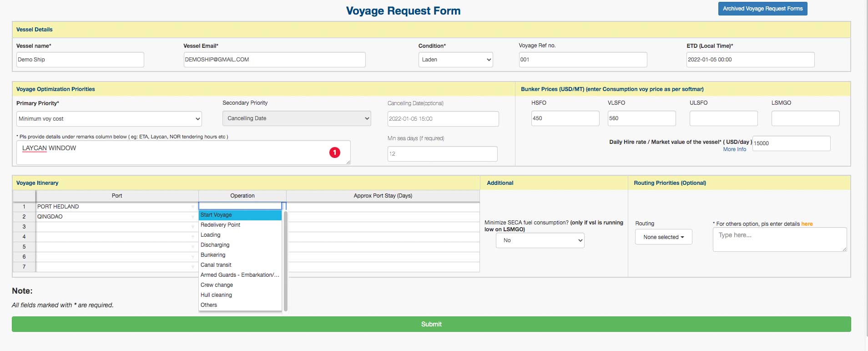Open port dropdown arrow for QINGDAO row
Viewport: 868px width, 351px height.
coord(193,217)
